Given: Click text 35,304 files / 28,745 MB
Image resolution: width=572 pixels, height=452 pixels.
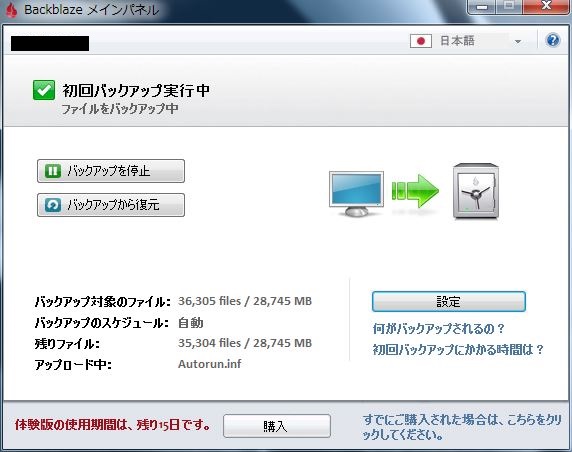Looking at the screenshot, I should pos(245,343).
